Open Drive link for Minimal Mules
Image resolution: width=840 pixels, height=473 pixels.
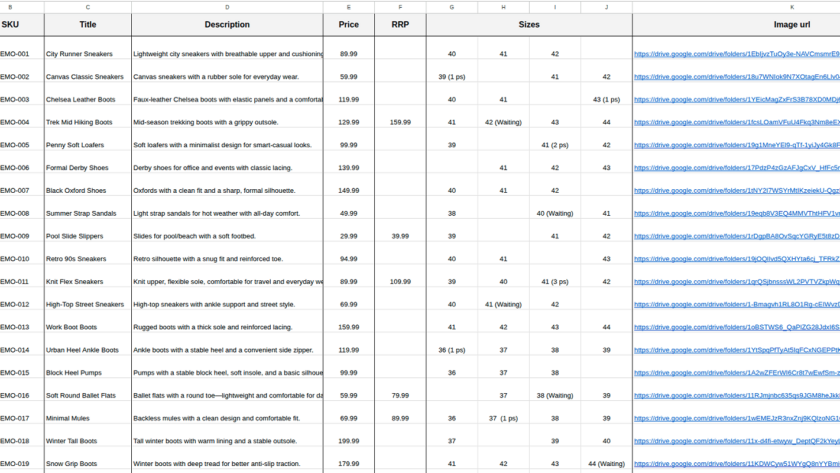pyautogui.click(x=737, y=418)
